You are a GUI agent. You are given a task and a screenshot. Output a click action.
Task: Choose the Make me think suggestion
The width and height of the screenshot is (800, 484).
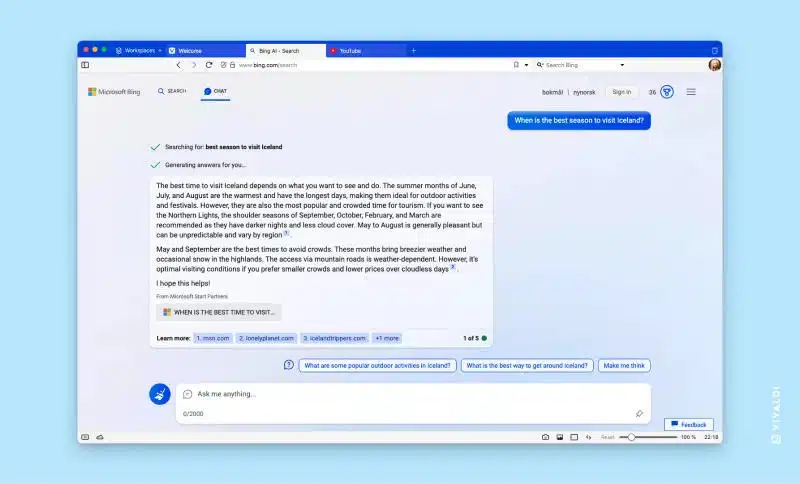pyautogui.click(x=624, y=366)
